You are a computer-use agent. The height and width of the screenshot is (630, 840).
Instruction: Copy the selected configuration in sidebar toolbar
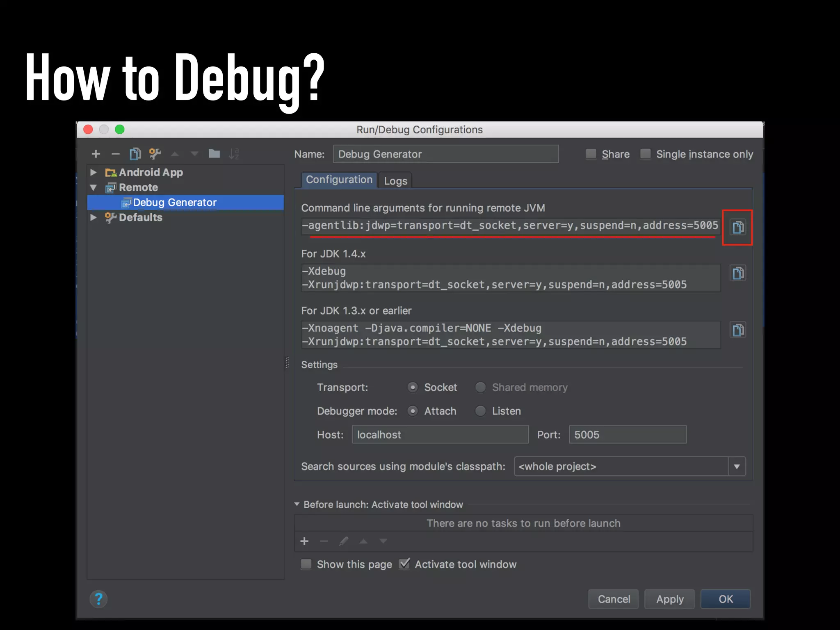coord(135,154)
